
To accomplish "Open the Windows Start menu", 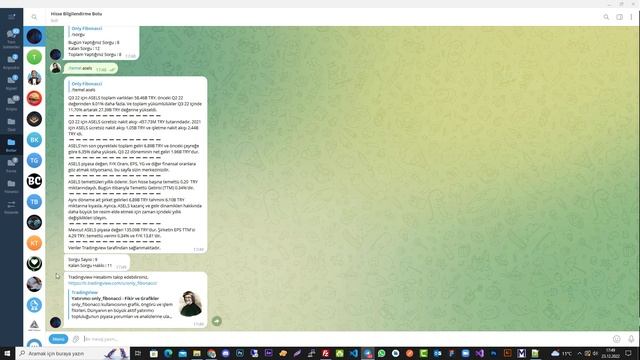I will [7, 353].
